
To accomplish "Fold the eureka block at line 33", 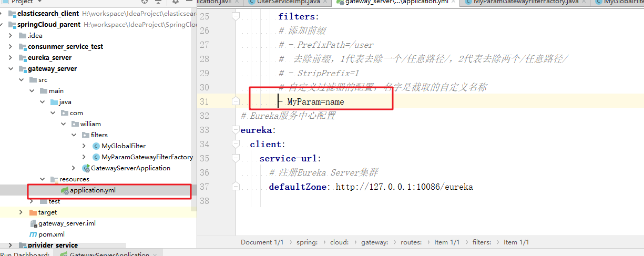I will coord(236,130).
